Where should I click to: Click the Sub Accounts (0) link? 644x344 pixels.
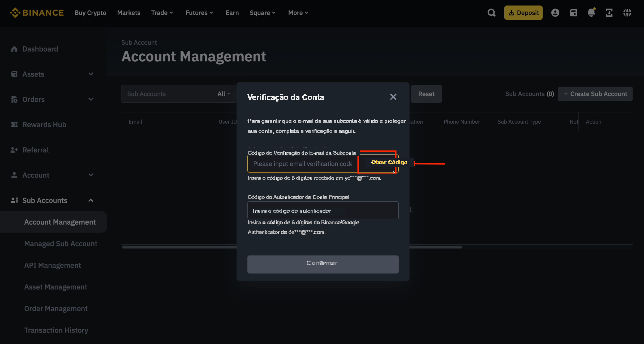[530, 94]
